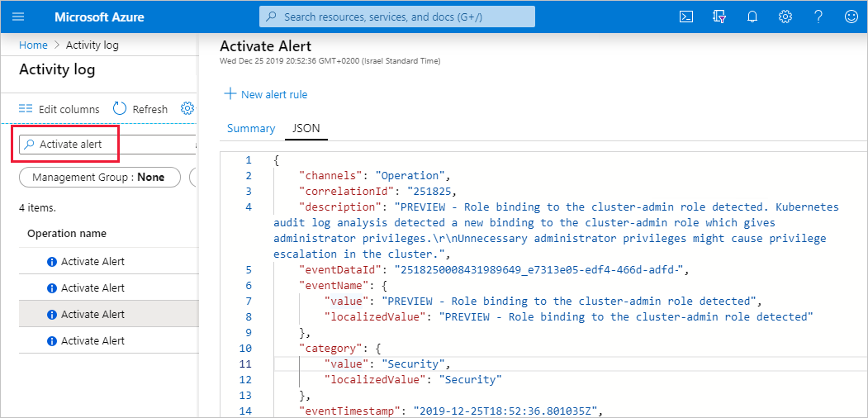The image size is (868, 418).
Task: Select the first Activate Alert row text
Action: (x=93, y=261)
